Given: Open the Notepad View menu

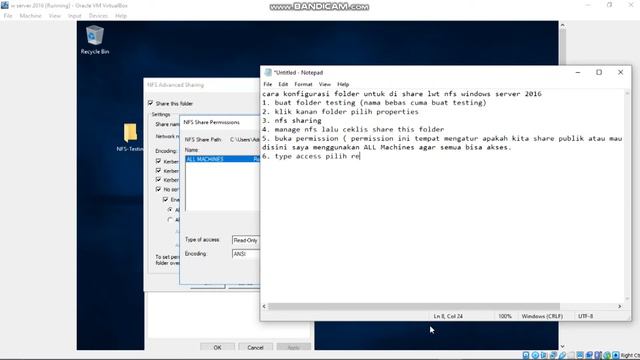Looking at the screenshot, I should 325,84.
